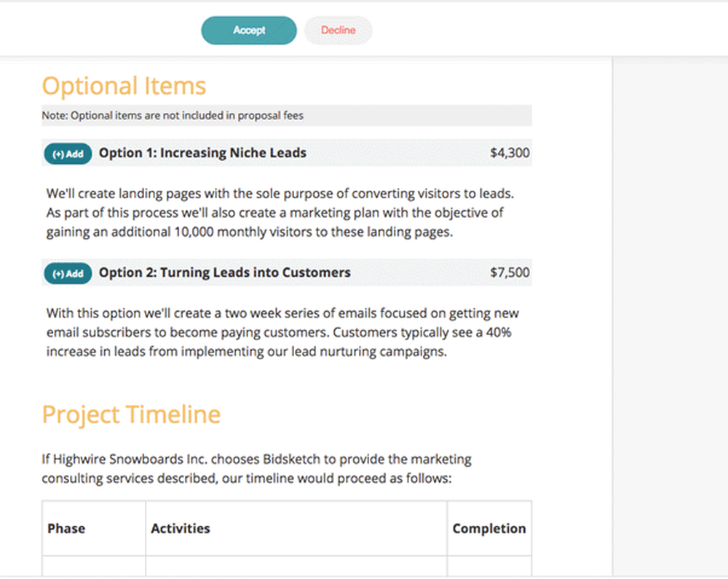Click the empty cell below Phase header
The width and height of the screenshot is (728, 579).
pyautogui.click(x=94, y=566)
